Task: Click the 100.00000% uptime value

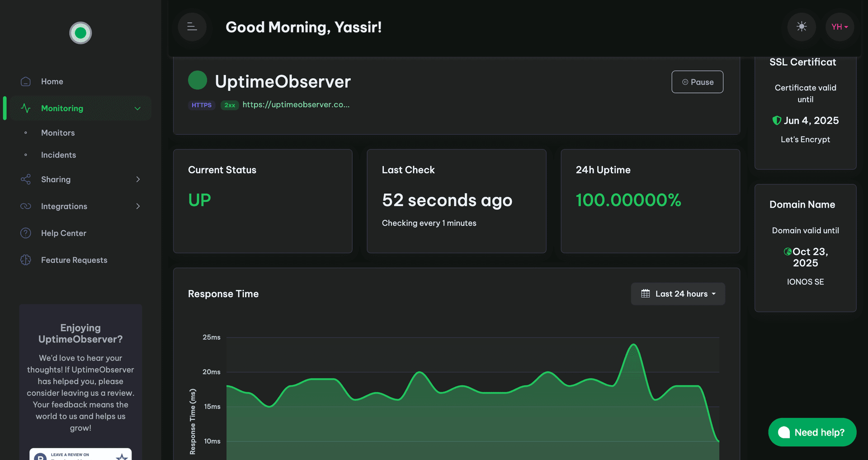Action: [x=628, y=200]
